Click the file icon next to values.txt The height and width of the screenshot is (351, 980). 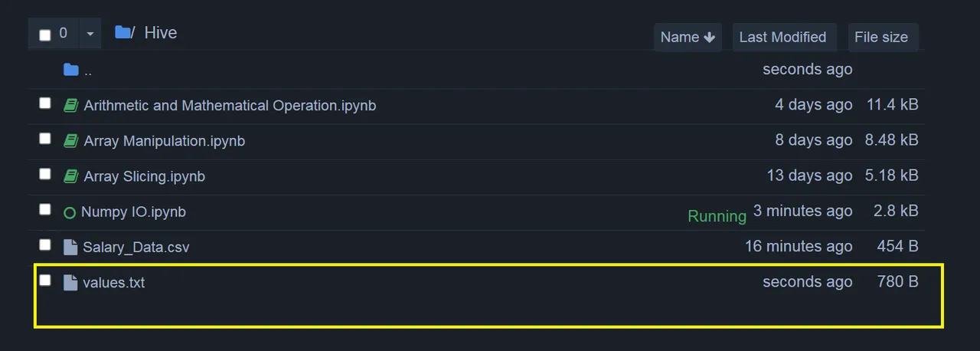tap(70, 283)
